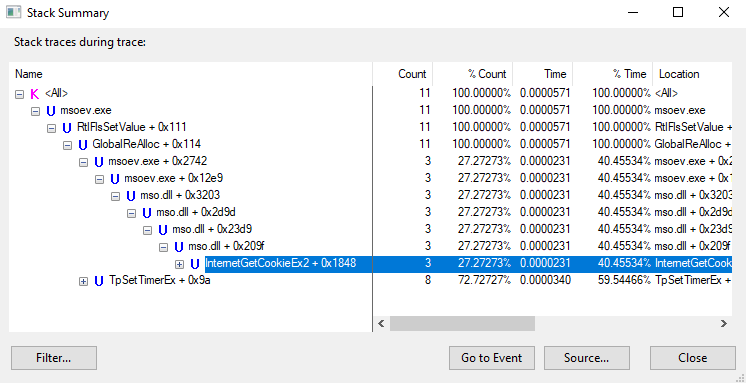This screenshot has width=746, height=383.
Task: Click the 72.72727% count cell for TpSetTimerEx
Action: [x=484, y=281]
